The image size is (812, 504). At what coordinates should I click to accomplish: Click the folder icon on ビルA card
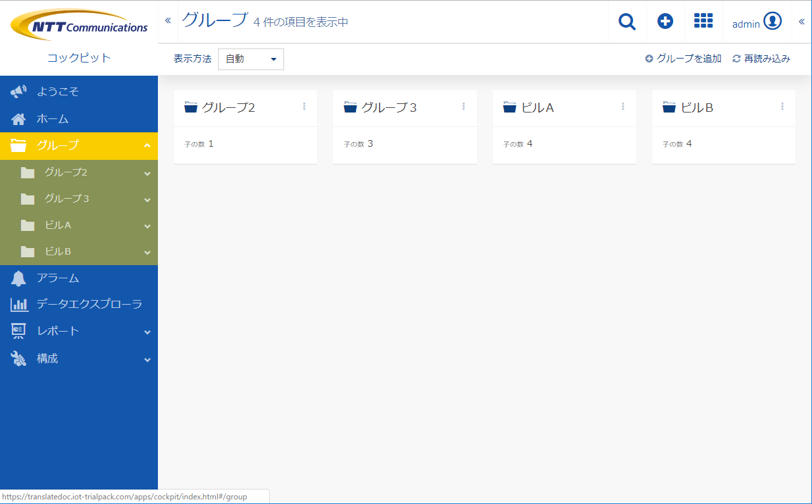510,107
